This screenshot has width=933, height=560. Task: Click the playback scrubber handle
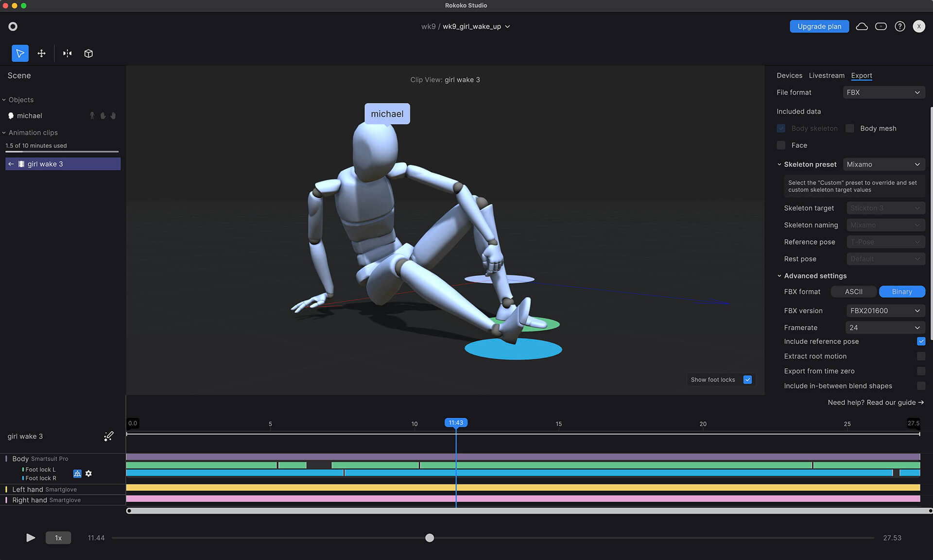point(430,538)
